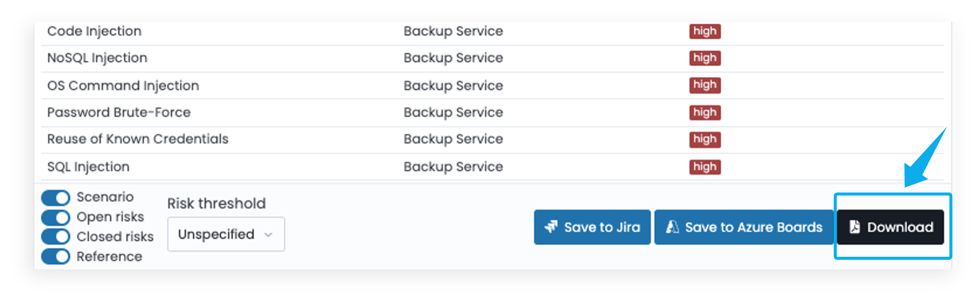Click Reuse of Known Credentials row
Image resolution: width=980 pixels, height=302 pixels.
(x=138, y=139)
